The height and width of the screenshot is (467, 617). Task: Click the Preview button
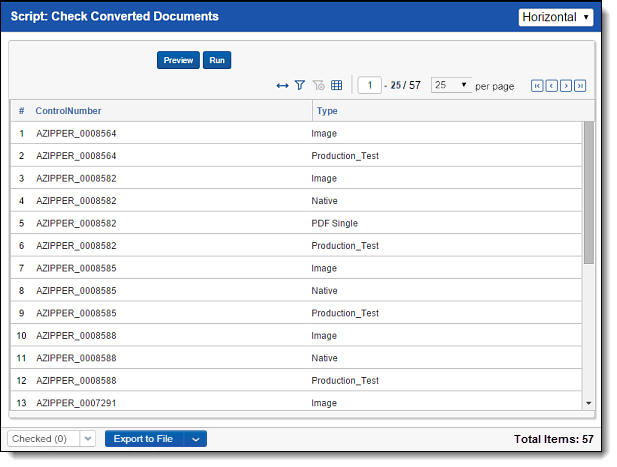[x=178, y=60]
